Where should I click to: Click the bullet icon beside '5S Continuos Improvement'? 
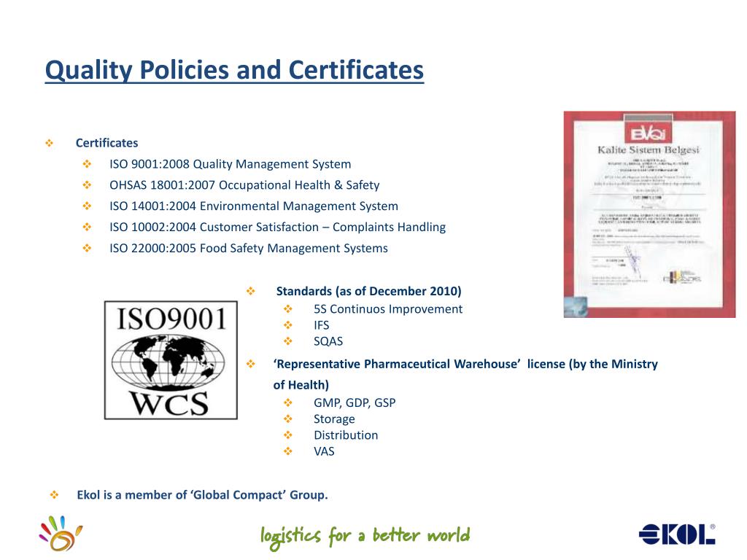point(288,309)
